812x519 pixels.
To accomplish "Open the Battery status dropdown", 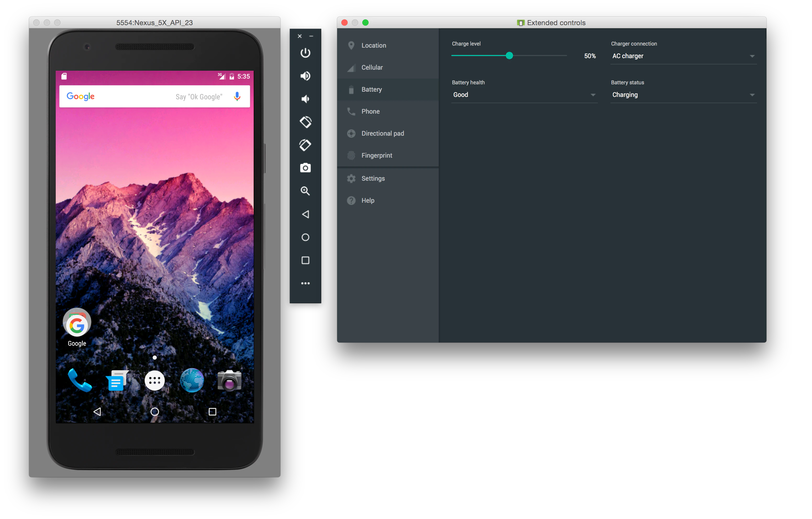I will click(683, 95).
